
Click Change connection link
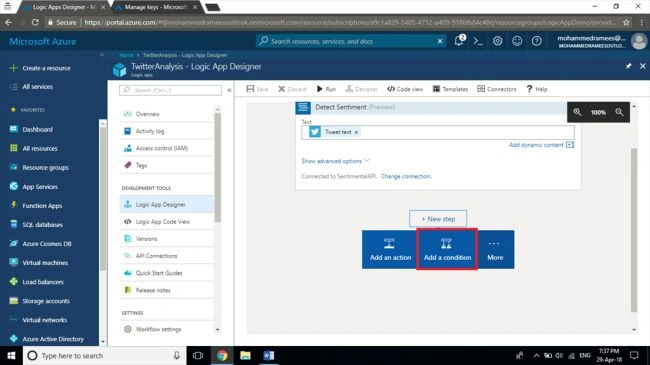(x=406, y=176)
